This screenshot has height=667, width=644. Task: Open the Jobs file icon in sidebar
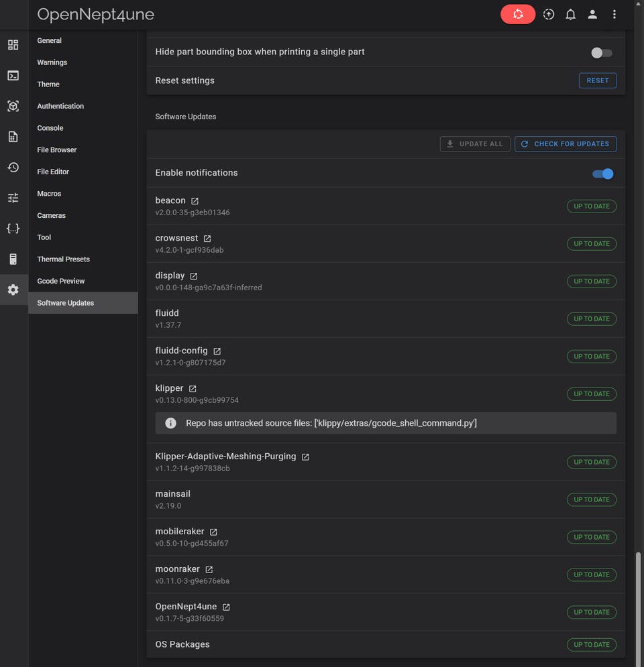pos(13,137)
